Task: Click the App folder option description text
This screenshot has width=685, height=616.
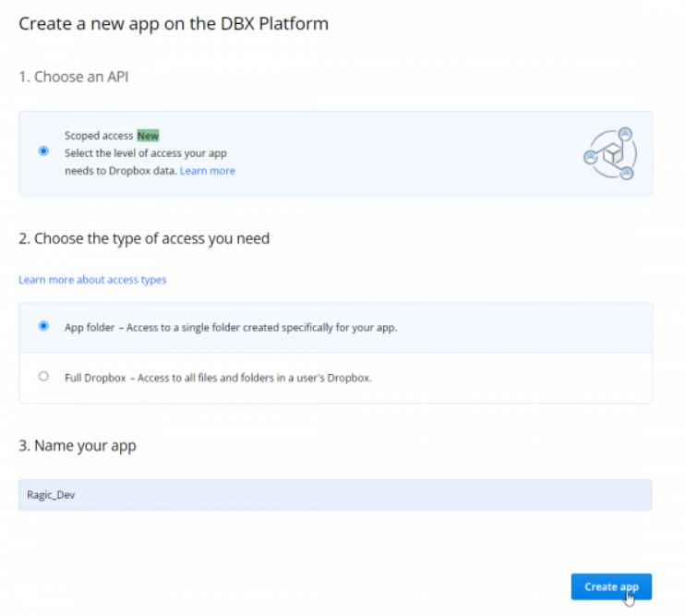Action: click(231, 327)
